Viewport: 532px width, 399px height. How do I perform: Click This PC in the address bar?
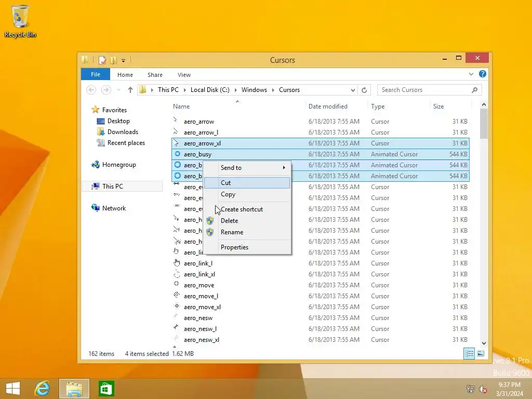(168, 90)
